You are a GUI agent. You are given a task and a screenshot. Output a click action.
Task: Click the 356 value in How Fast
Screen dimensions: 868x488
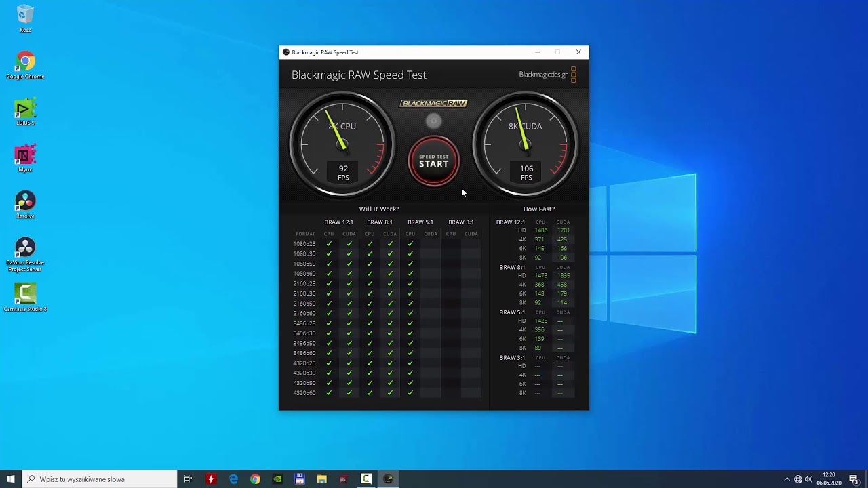tap(539, 330)
